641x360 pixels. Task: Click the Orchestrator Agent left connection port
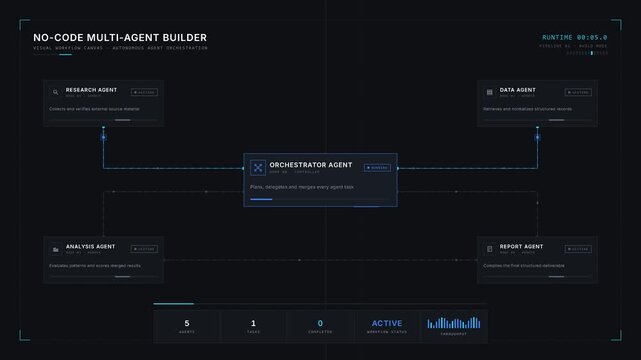(243, 168)
